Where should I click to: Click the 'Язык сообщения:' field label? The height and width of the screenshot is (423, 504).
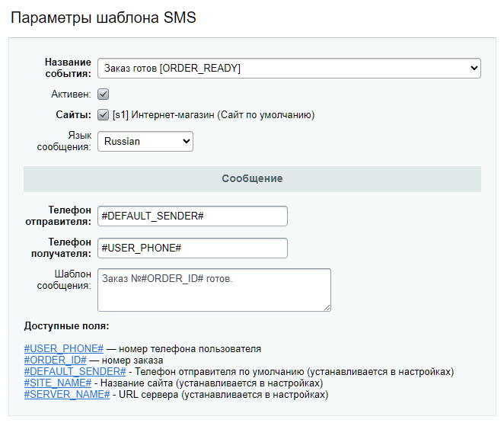[x=65, y=141]
